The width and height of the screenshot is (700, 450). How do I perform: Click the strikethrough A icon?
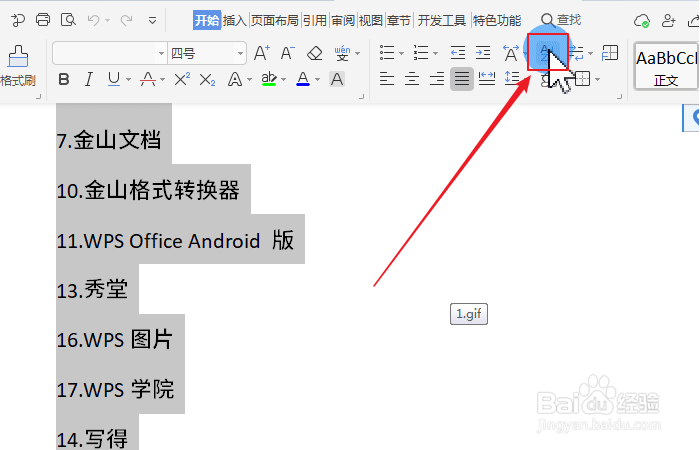(148, 79)
